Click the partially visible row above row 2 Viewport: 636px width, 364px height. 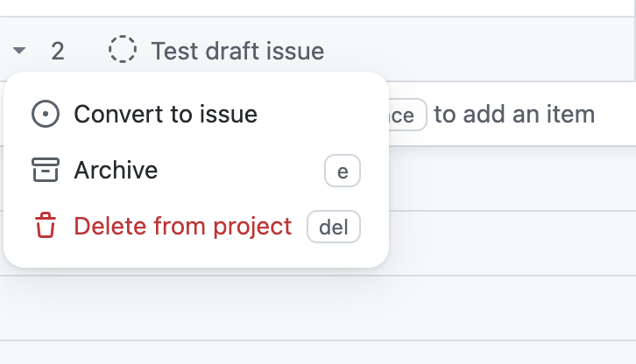pos(318,7)
